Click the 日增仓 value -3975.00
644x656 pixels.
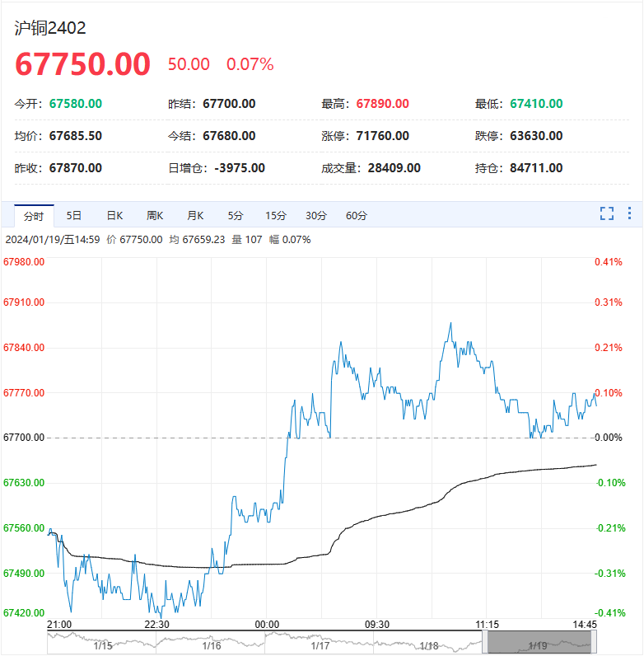[x=240, y=168]
